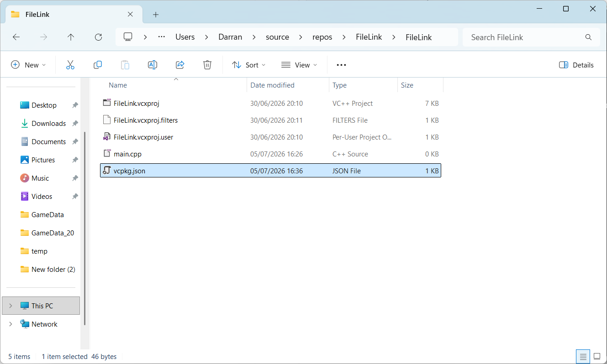This screenshot has height=364, width=607.
Task: Go back to previous folder
Action: coord(16,37)
